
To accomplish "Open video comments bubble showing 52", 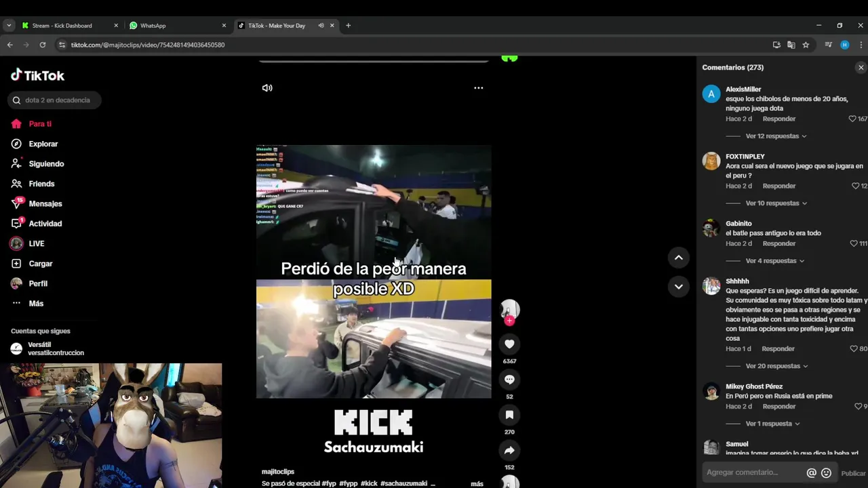I will 509,380.
